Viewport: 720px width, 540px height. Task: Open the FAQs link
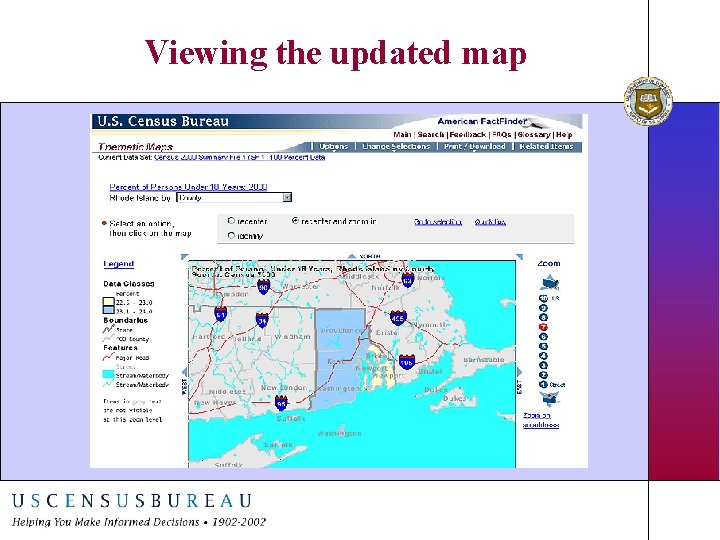[501, 135]
